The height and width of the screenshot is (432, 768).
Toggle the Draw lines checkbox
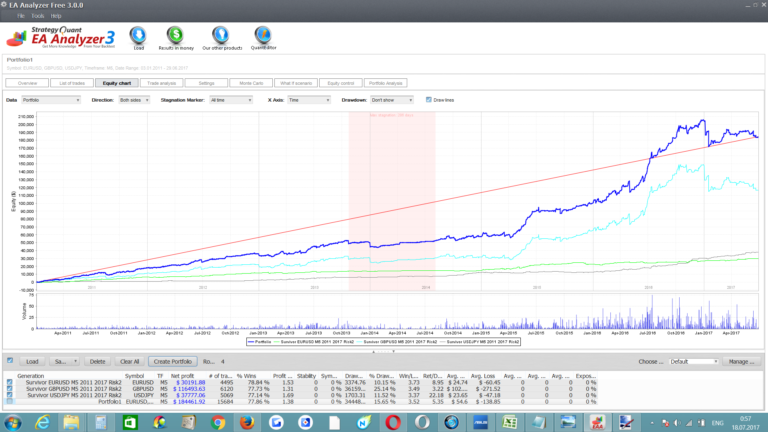click(x=429, y=99)
